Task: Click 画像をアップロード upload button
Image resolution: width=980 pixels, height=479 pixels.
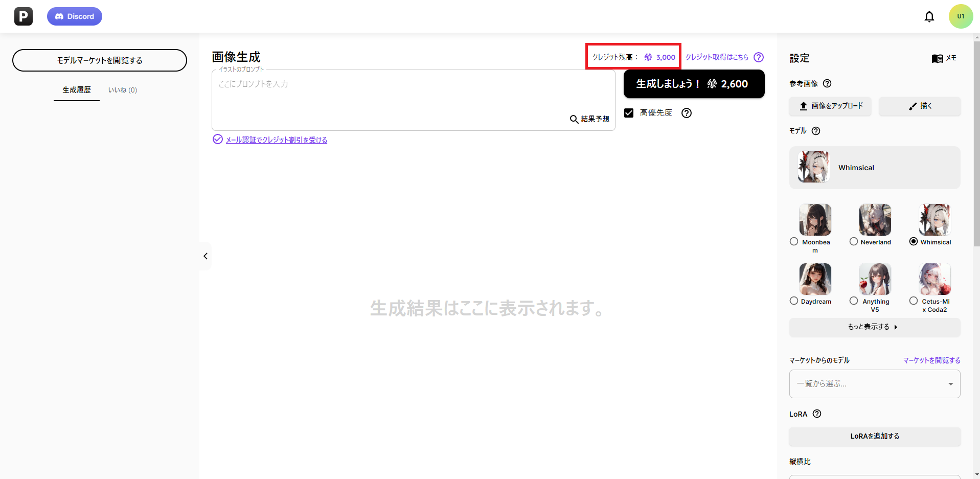Action: [x=830, y=106]
